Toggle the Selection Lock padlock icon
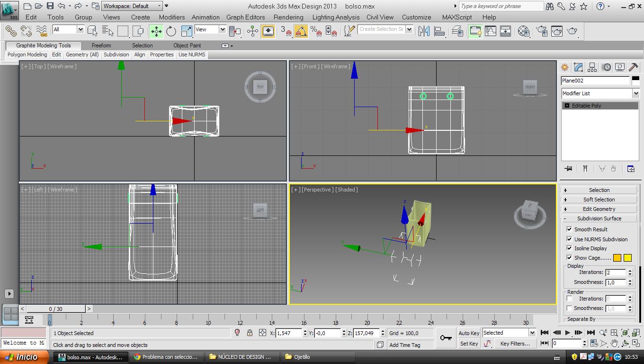 pyautogui.click(x=250, y=333)
